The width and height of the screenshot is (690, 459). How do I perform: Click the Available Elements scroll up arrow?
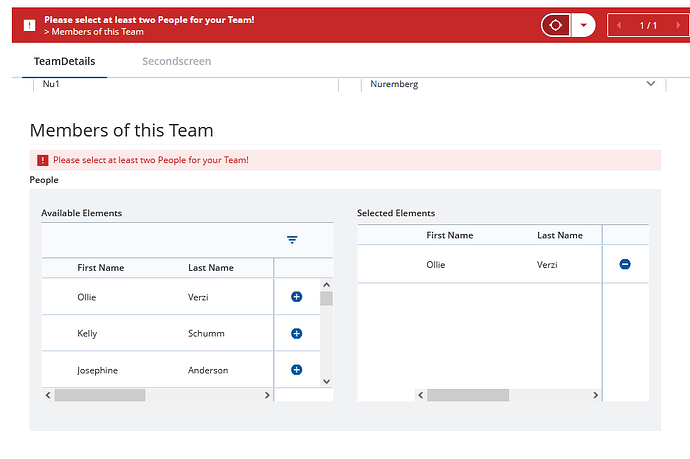[x=327, y=285]
